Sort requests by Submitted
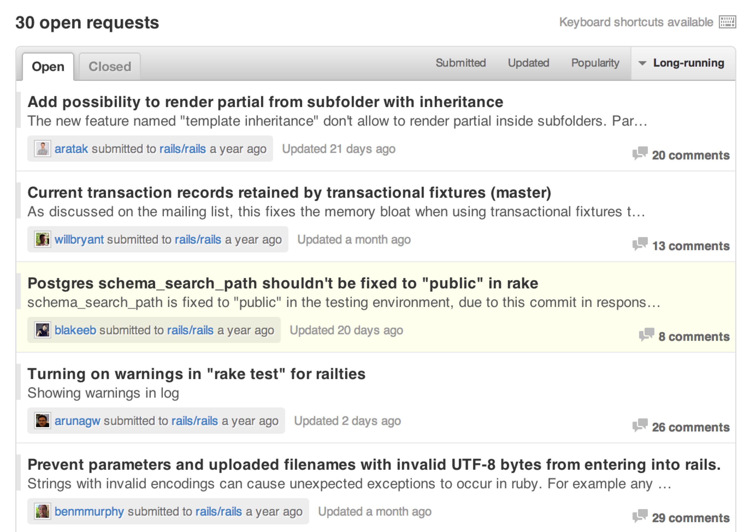The width and height of the screenshot is (756, 532). [x=461, y=63]
